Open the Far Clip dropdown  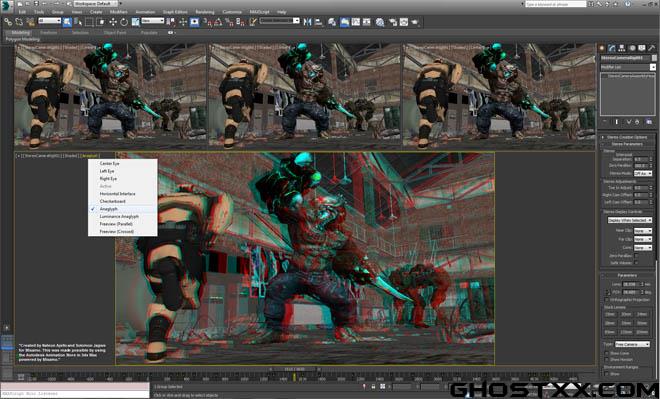point(643,239)
